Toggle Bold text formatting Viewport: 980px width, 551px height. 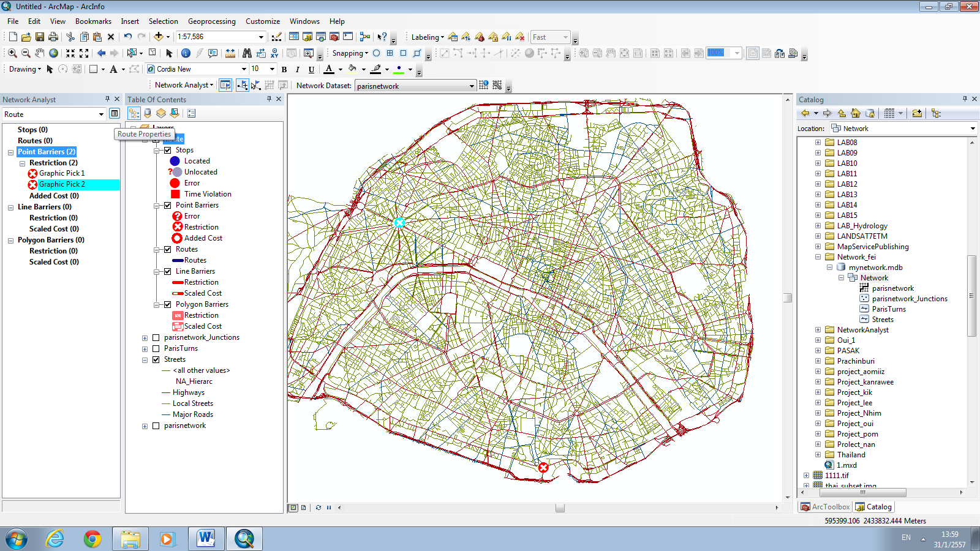[284, 69]
